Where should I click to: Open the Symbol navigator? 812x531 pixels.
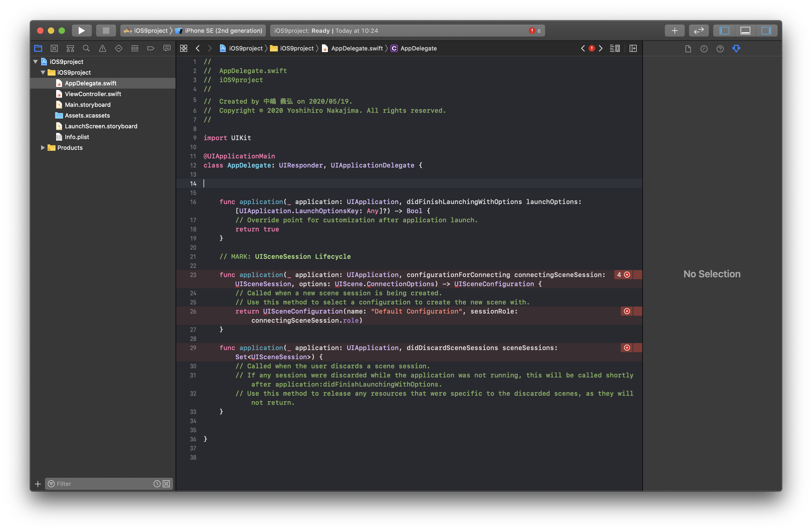[x=70, y=48]
